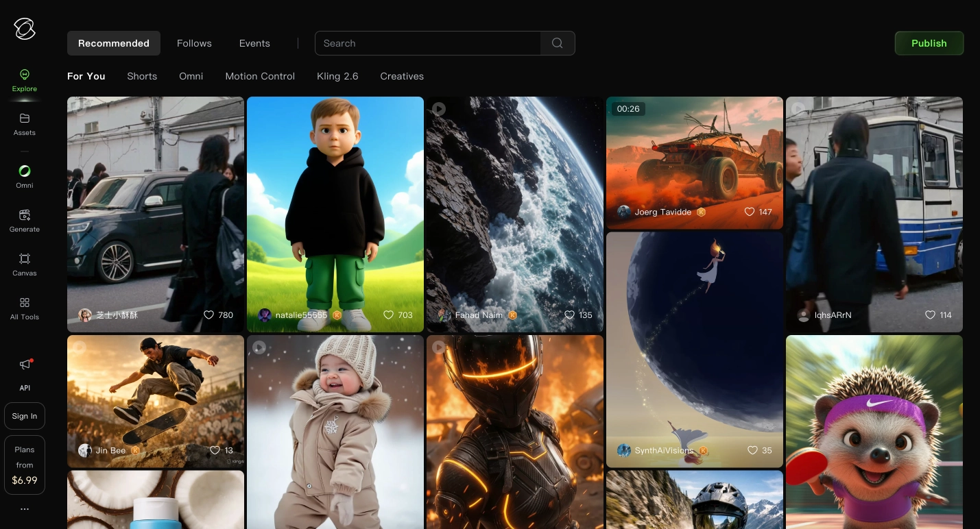
Task: Click the heart on lqhsARrN's video
Action: pyautogui.click(x=930, y=315)
